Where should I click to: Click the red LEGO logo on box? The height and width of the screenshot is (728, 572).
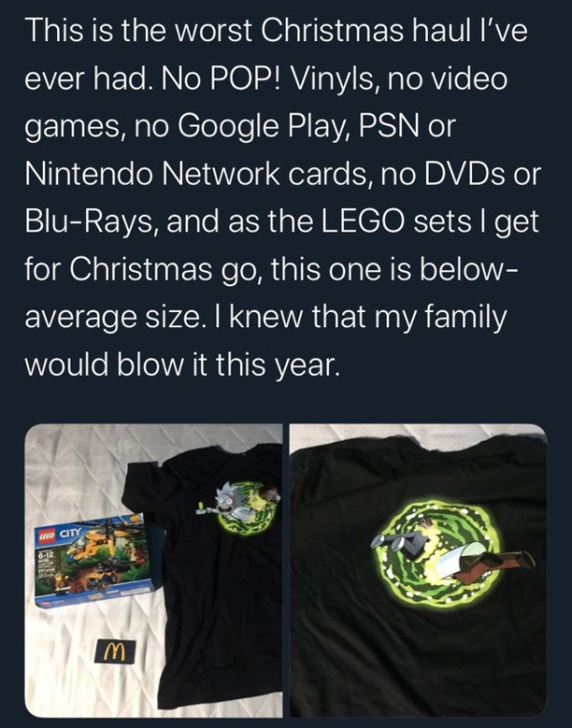pos(47,535)
